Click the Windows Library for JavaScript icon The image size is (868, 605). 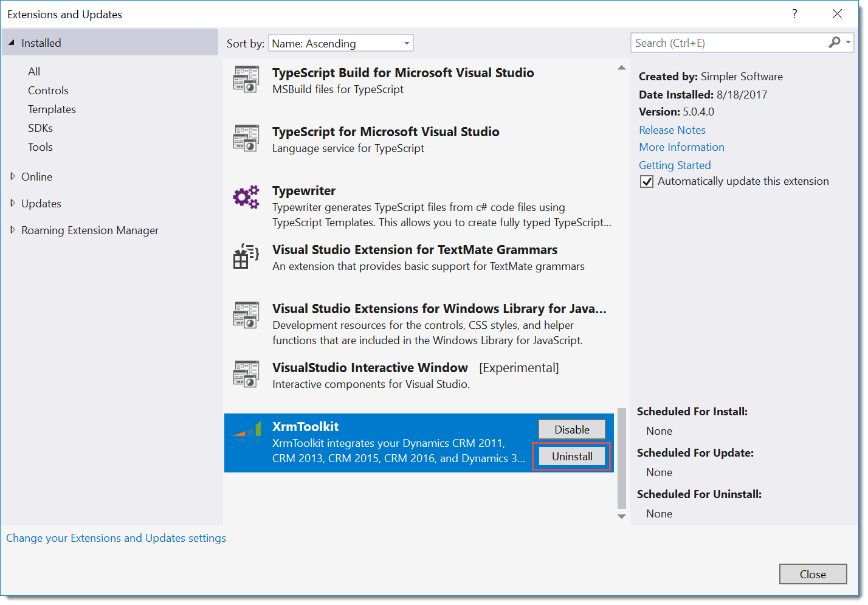click(246, 315)
